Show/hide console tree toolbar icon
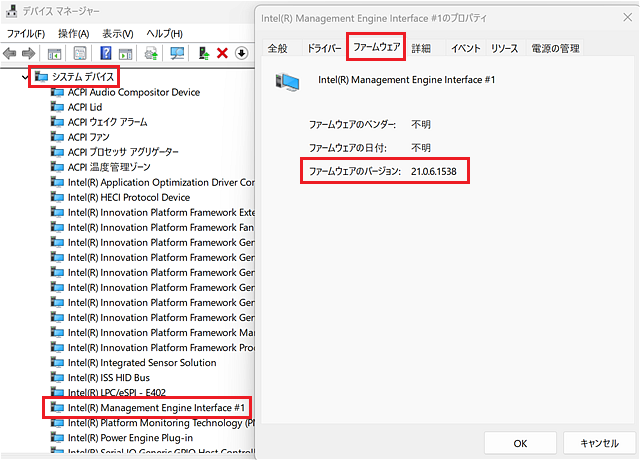This screenshot has height=460, width=640. [x=54, y=53]
